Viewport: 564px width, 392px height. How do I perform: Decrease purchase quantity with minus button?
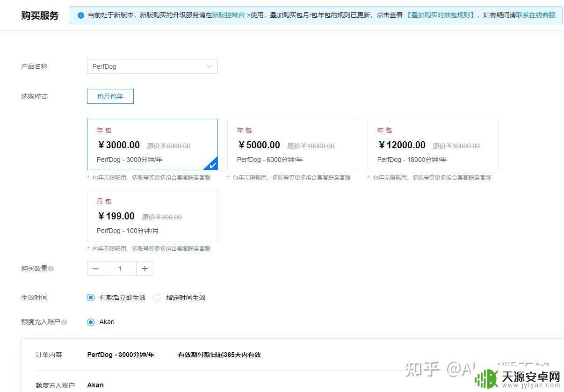click(95, 269)
